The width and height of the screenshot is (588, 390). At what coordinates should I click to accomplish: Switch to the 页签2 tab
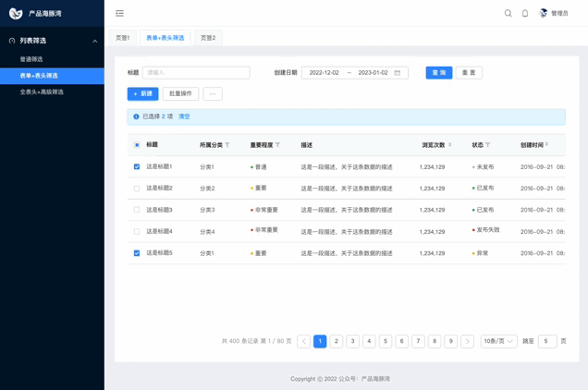(208, 38)
